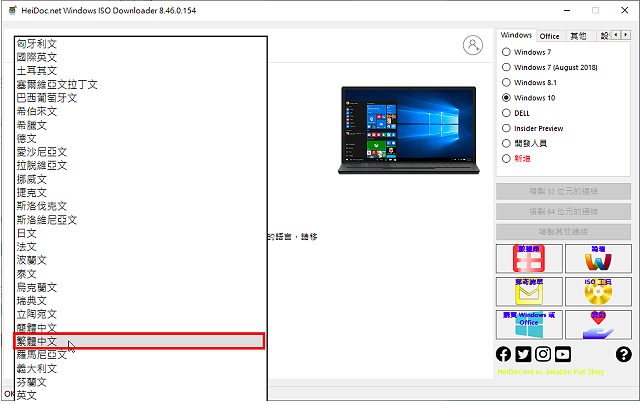The height and width of the screenshot is (405, 643).
Task: Pick 羅馬尼亞文 in the language list
Action: click(141, 355)
